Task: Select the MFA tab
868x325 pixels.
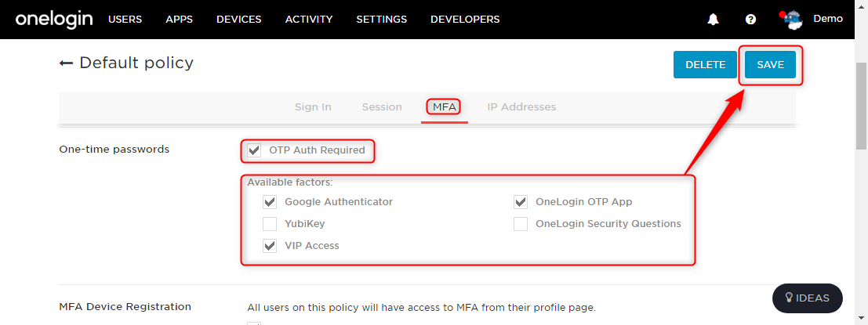Action: [x=445, y=107]
